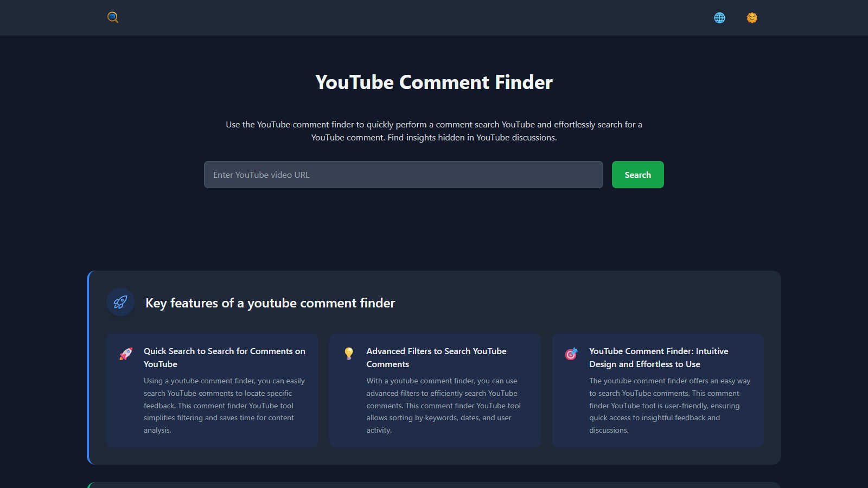
Task: Open the orange mascot icon in header
Action: pos(752,18)
